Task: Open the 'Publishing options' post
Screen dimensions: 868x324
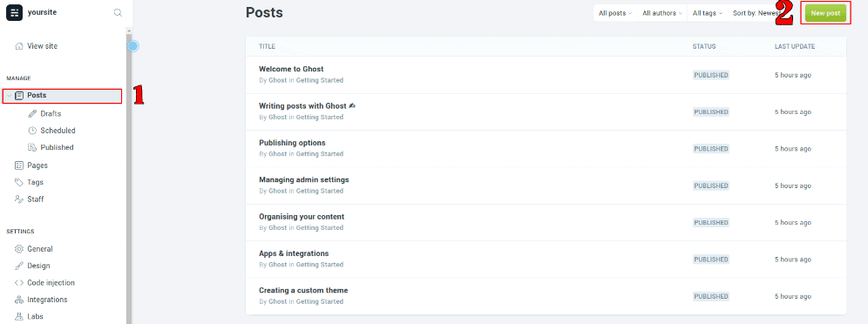Action: [292, 143]
